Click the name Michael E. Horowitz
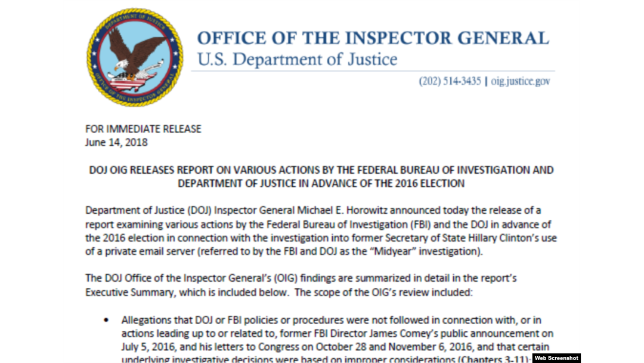644x363 pixels. [x=342, y=211]
